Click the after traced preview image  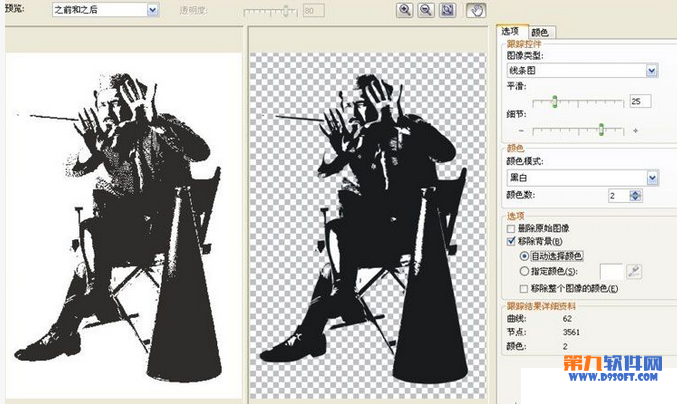pyautogui.click(x=368, y=225)
